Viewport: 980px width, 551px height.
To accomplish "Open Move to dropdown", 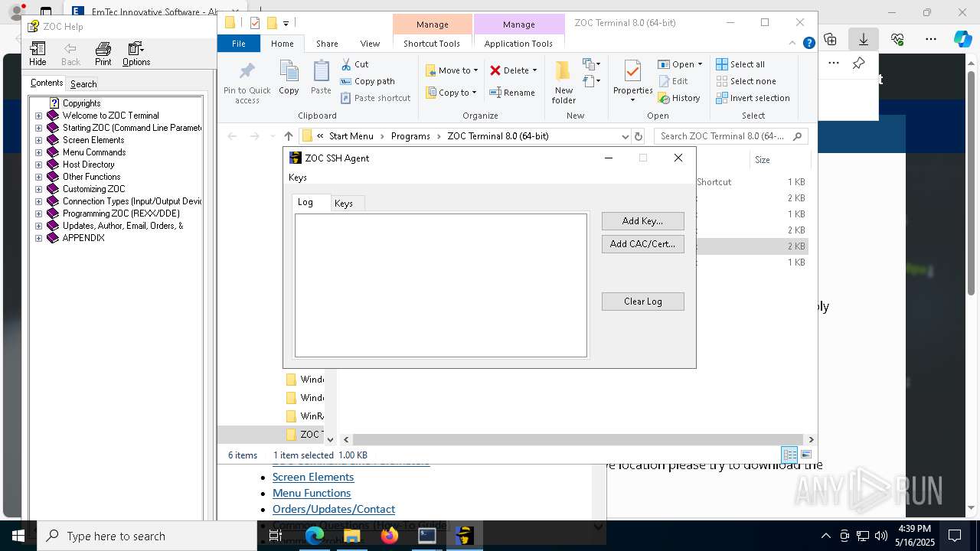I will click(x=452, y=70).
